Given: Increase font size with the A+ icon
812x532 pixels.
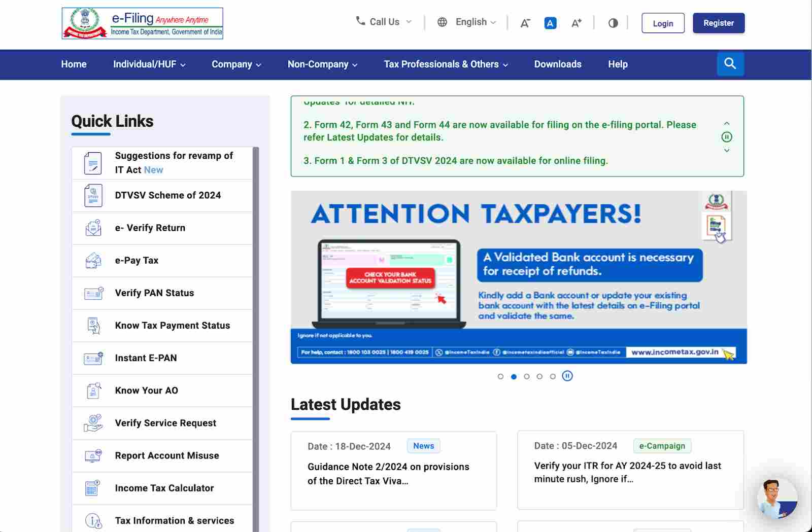Looking at the screenshot, I should (577, 23).
